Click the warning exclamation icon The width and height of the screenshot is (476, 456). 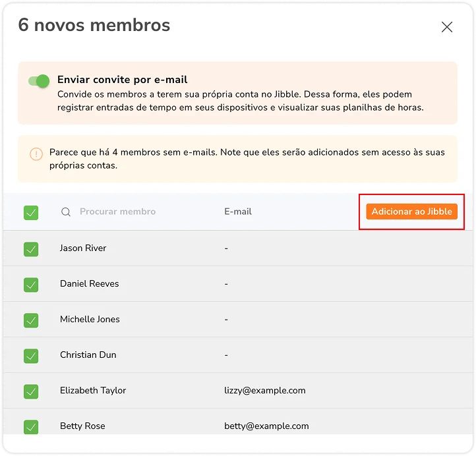pyautogui.click(x=36, y=154)
